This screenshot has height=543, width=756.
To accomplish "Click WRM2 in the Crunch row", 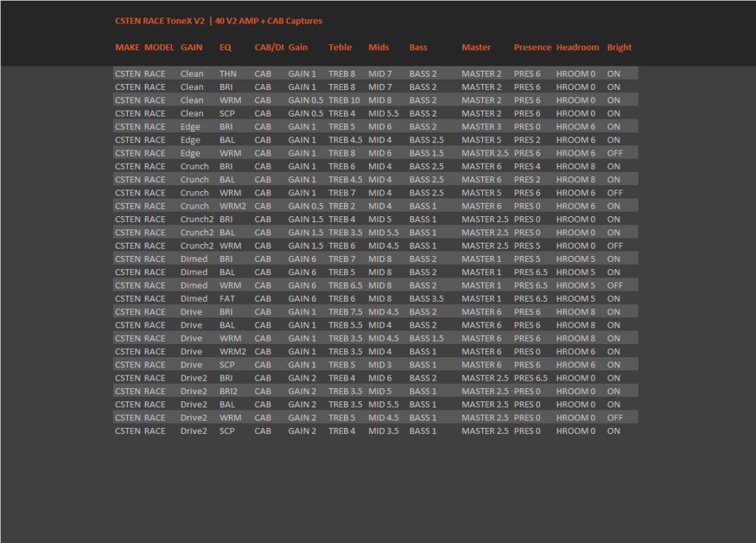I will coord(233,207).
